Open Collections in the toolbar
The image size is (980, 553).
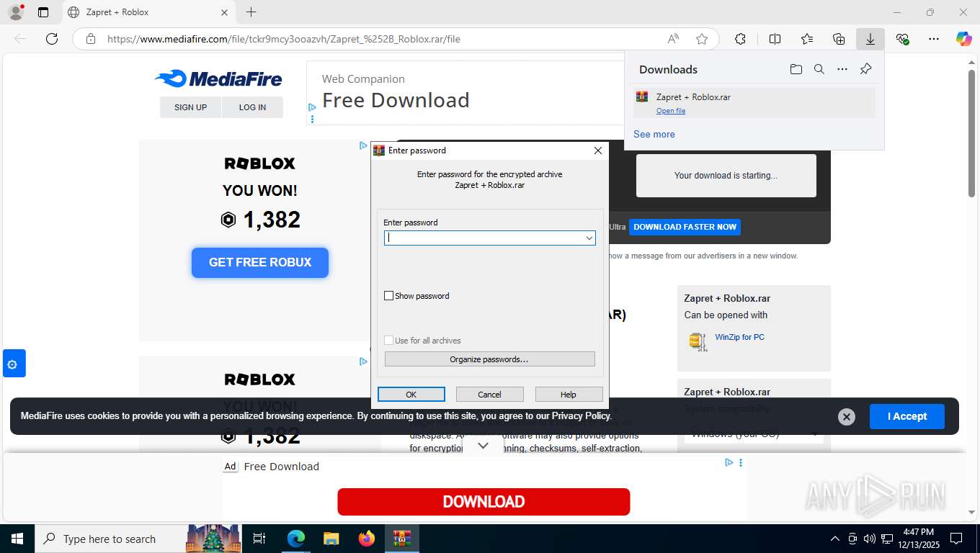click(x=839, y=39)
